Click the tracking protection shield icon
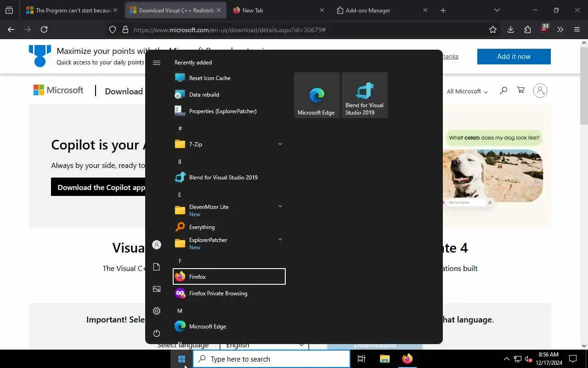The image size is (588, 368). tap(113, 29)
